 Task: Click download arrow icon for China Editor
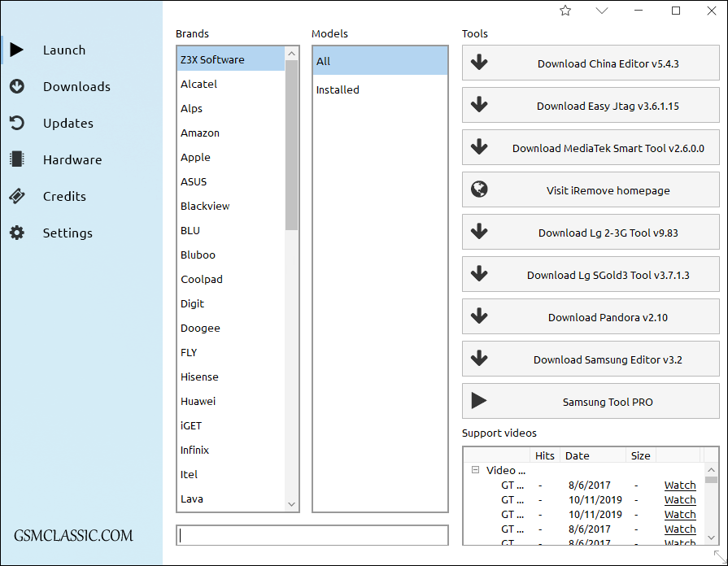tap(479, 63)
